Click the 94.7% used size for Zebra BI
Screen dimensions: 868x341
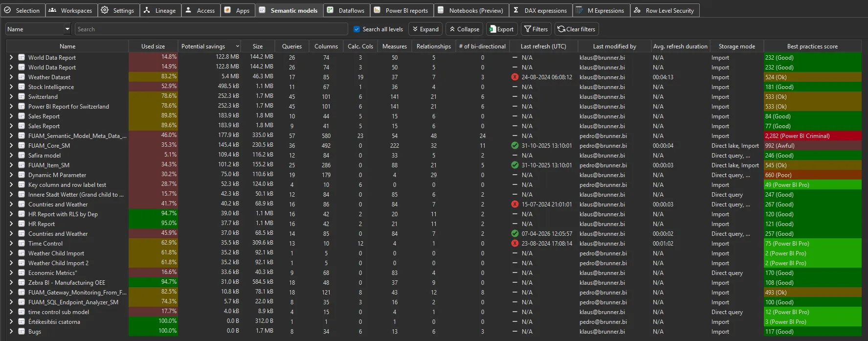[x=153, y=282]
